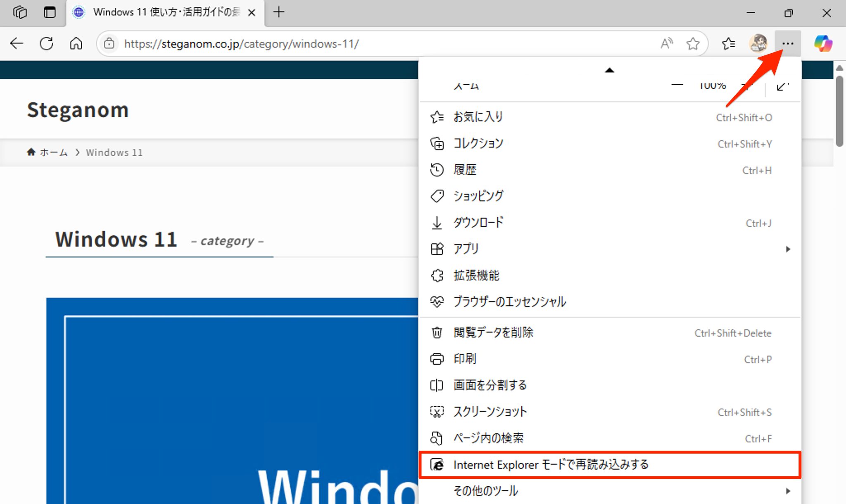This screenshot has width=846, height=504.
Task: Collapse the menu with the up arrow
Action: point(610,70)
